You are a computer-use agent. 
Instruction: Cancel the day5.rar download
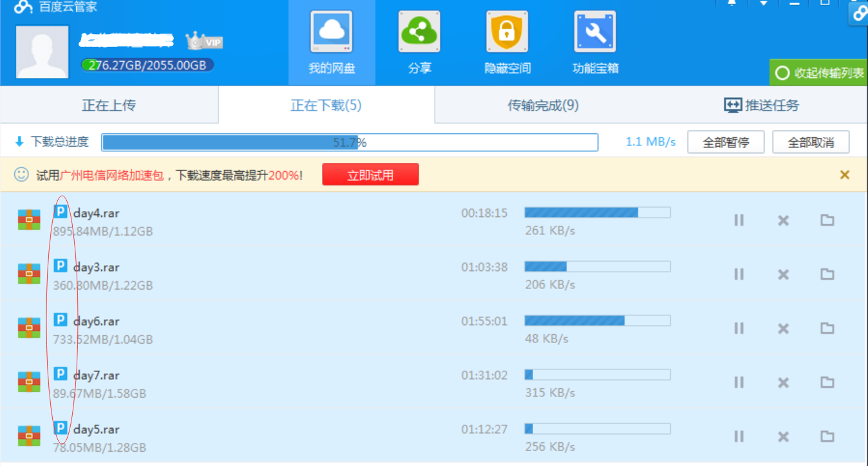783,437
